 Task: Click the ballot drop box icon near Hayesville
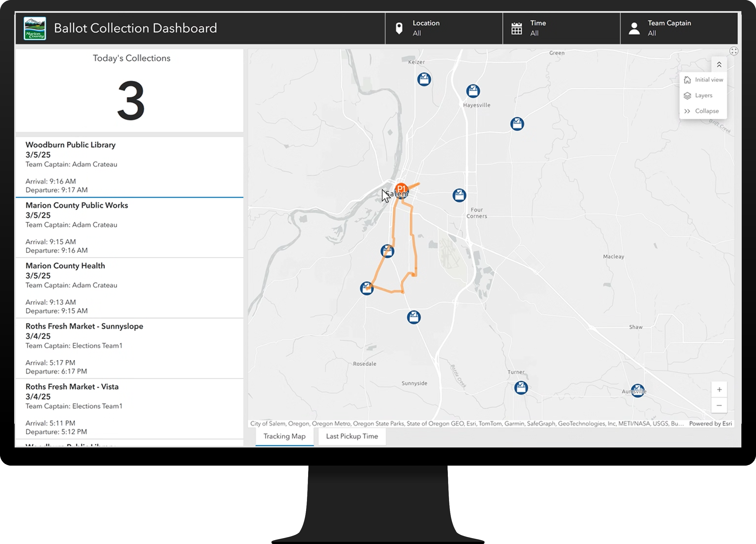(x=473, y=91)
